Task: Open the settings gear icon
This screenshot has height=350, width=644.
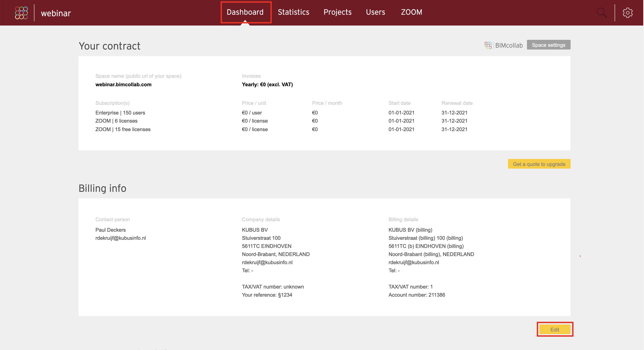Action: pyautogui.click(x=628, y=13)
